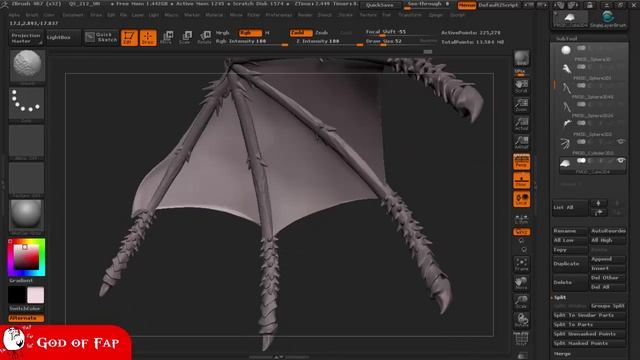
Task: Open the Alpha menu
Action: point(14,15)
